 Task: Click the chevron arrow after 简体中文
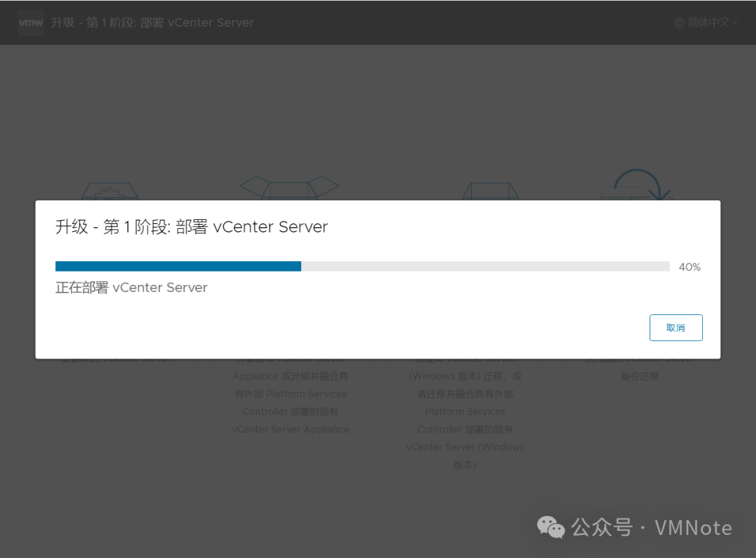(x=735, y=22)
